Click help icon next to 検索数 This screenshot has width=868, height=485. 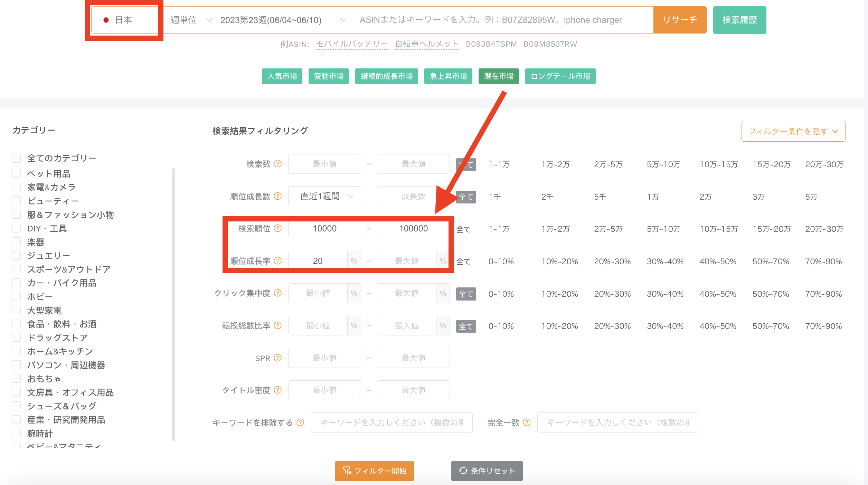[x=278, y=164]
